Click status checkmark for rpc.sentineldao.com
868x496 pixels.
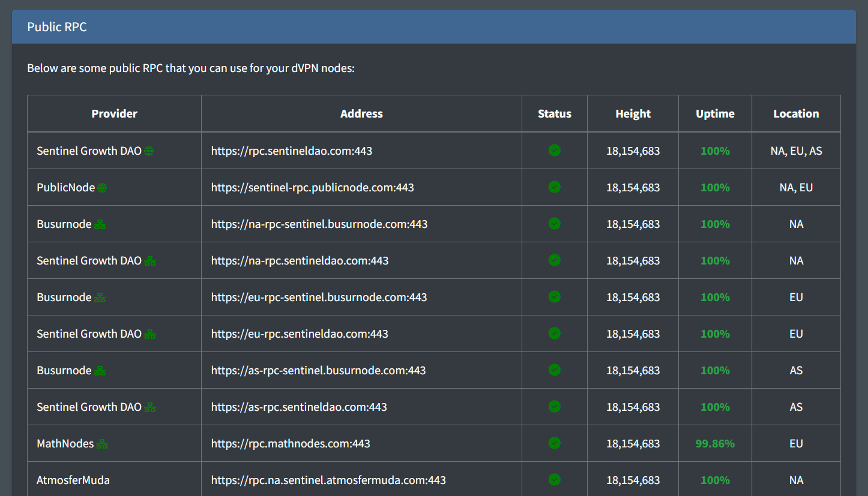(x=555, y=150)
